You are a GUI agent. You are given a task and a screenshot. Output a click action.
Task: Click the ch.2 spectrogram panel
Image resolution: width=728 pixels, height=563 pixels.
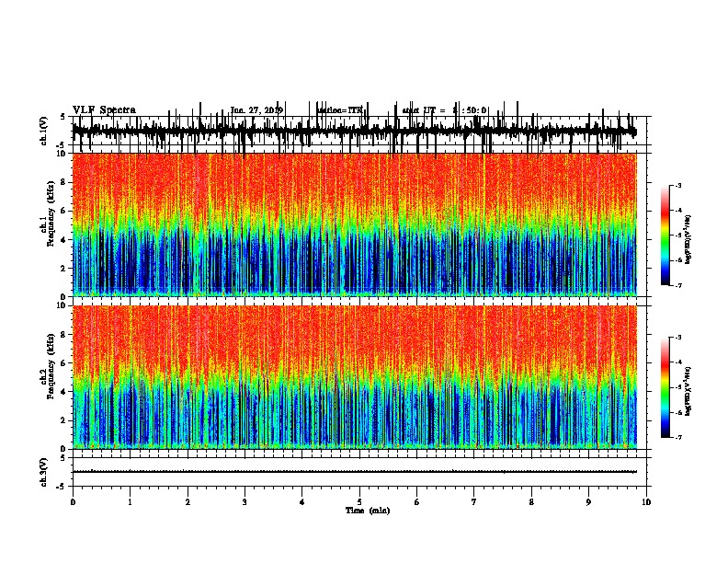(355, 377)
